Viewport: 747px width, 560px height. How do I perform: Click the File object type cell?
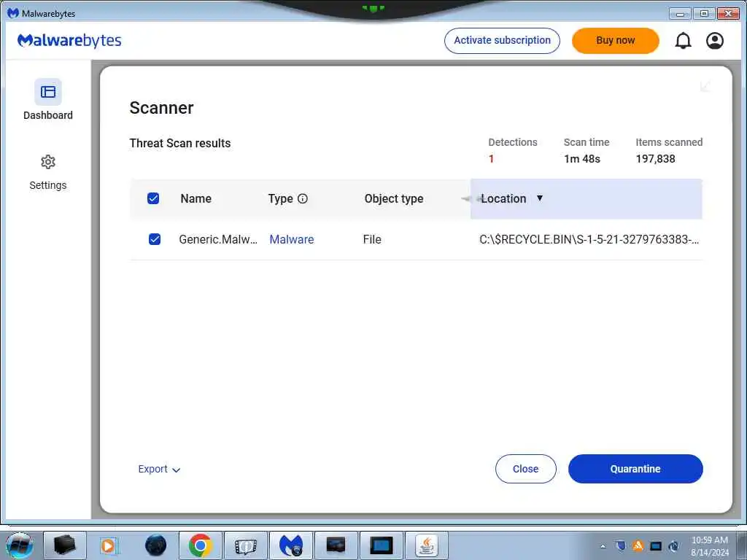(372, 239)
